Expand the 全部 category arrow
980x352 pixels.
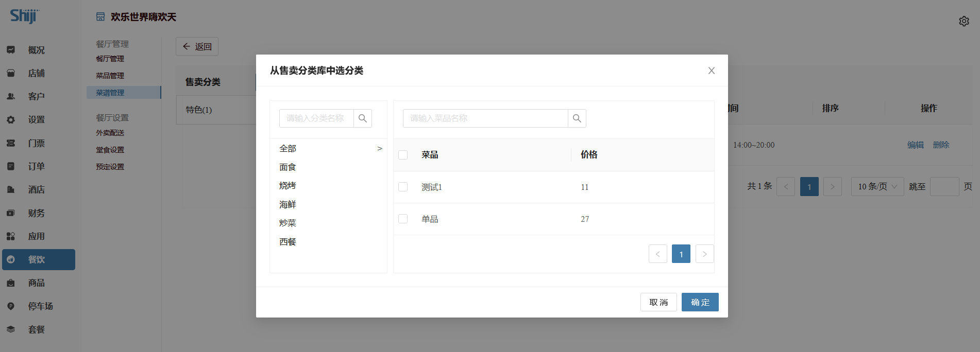[380, 149]
